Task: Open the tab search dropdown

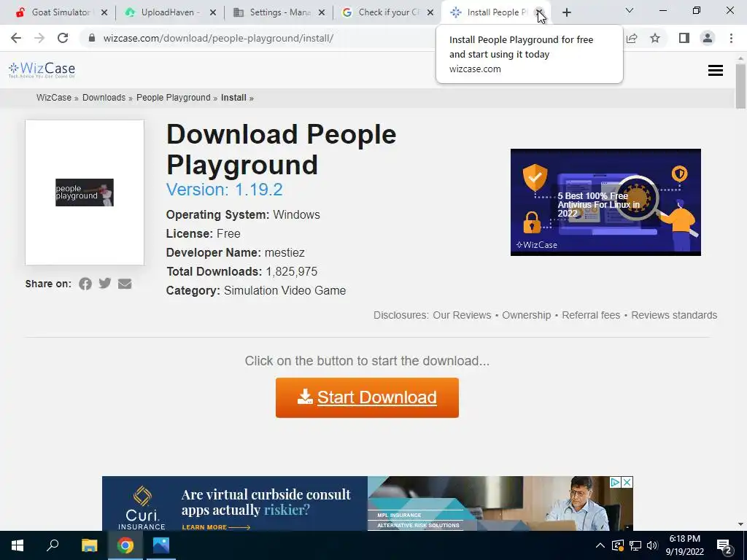Action: pyautogui.click(x=630, y=10)
